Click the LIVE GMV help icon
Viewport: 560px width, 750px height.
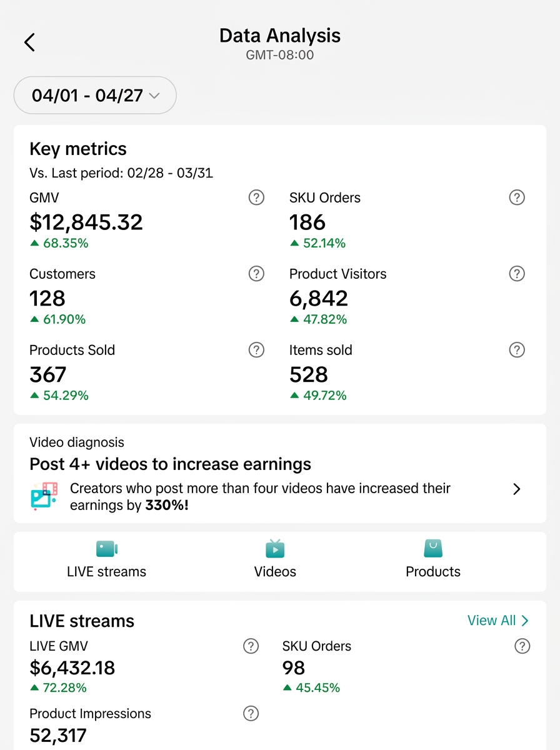(251, 646)
